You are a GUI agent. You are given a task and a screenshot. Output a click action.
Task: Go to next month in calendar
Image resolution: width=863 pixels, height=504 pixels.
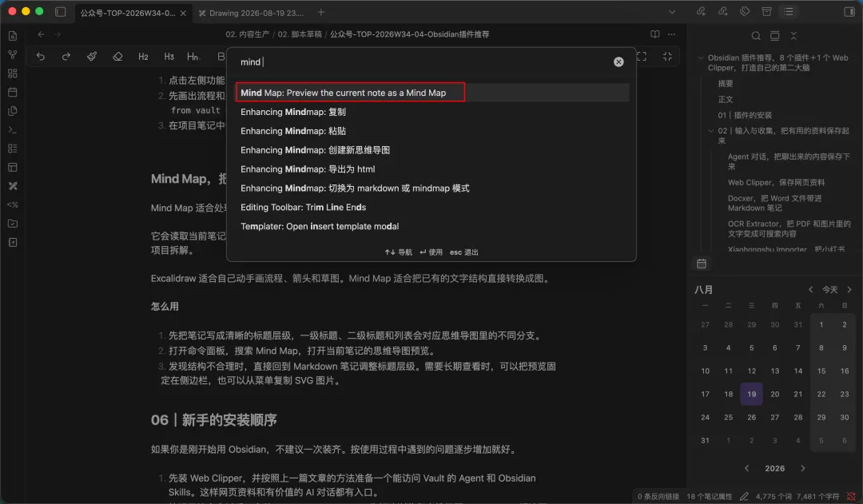pos(849,289)
